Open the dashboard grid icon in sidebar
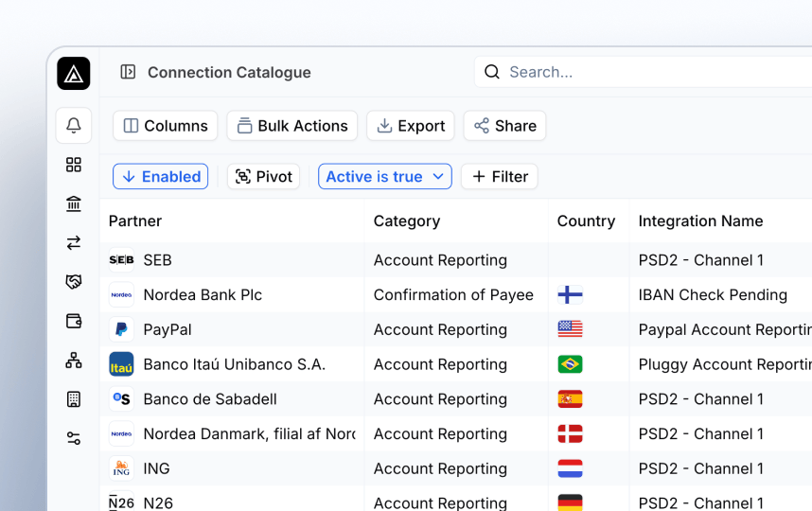The image size is (812, 511). [x=74, y=165]
